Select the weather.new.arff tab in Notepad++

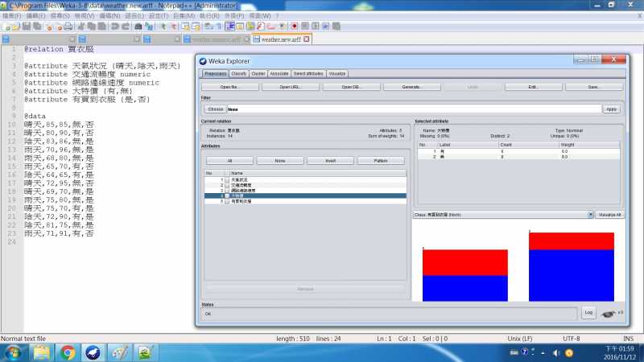pos(281,39)
